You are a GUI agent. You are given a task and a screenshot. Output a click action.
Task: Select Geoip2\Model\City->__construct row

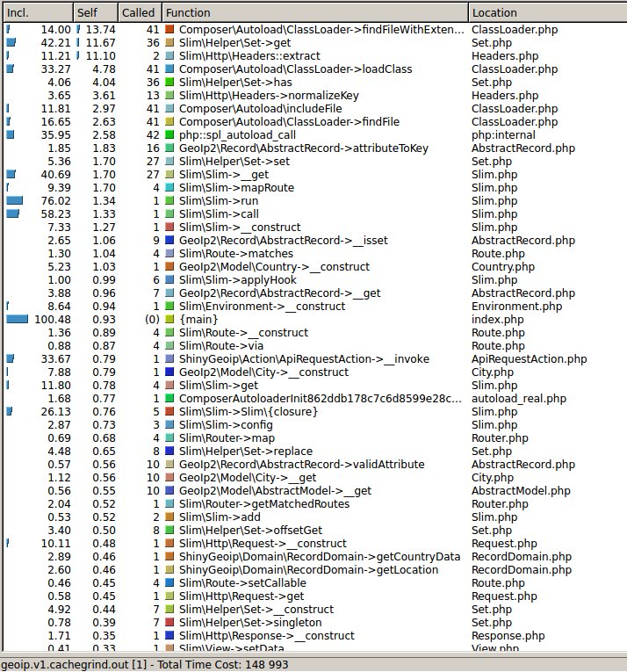point(315,372)
